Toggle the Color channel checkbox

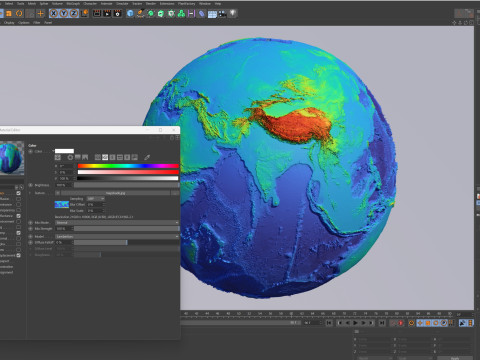(19, 193)
